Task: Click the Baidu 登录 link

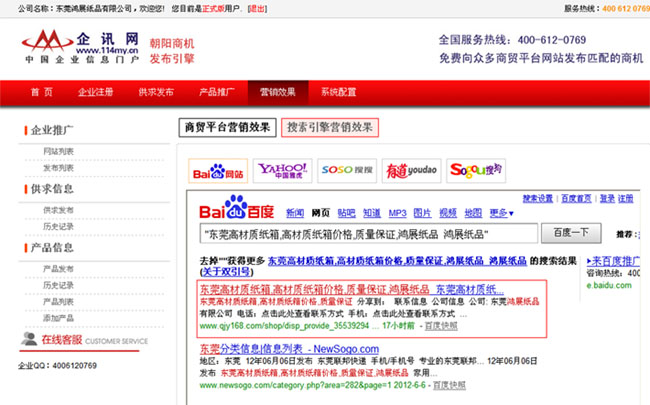Action: 607,199
